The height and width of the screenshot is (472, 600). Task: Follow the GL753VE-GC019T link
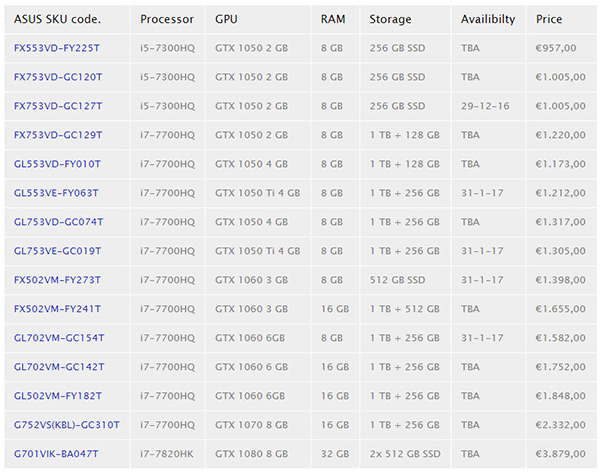click(x=58, y=251)
